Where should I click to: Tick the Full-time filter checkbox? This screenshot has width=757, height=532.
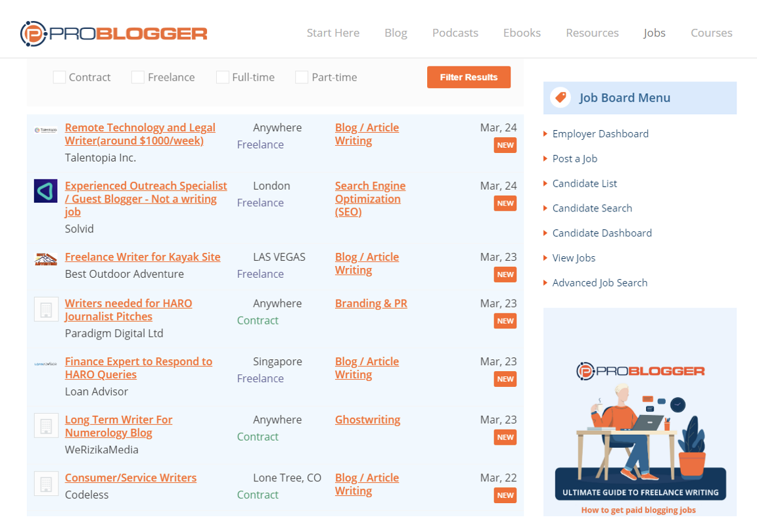223,78
